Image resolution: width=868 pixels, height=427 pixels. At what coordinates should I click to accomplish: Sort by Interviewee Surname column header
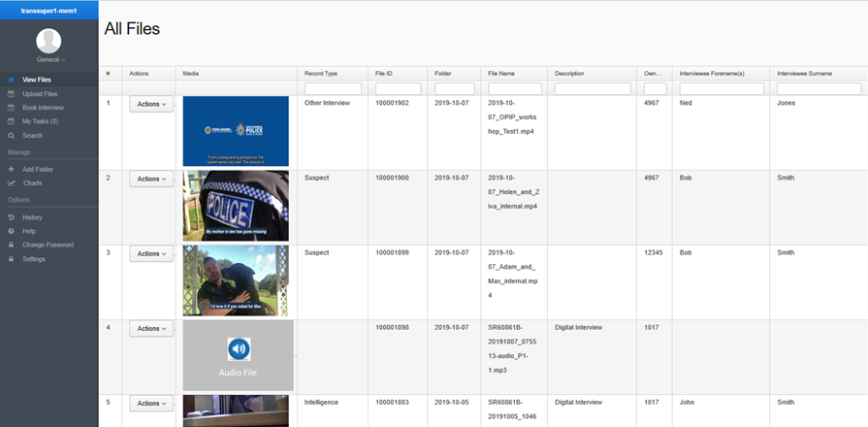coord(804,74)
